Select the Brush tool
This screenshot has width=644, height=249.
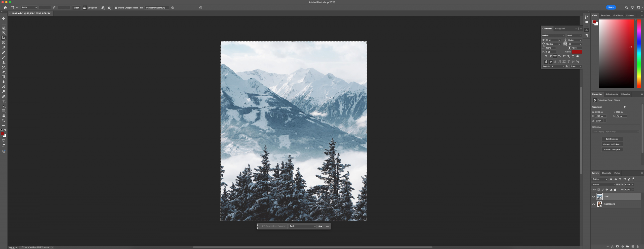click(x=4, y=57)
